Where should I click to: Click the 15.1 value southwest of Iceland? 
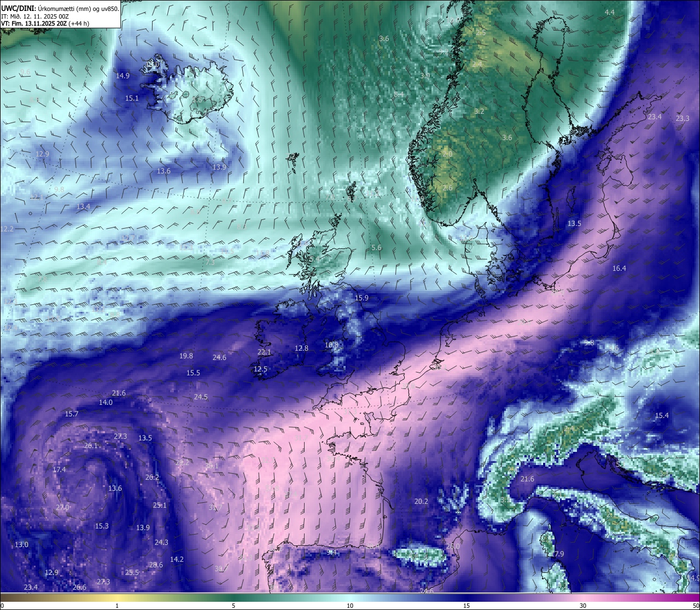pyautogui.click(x=132, y=98)
